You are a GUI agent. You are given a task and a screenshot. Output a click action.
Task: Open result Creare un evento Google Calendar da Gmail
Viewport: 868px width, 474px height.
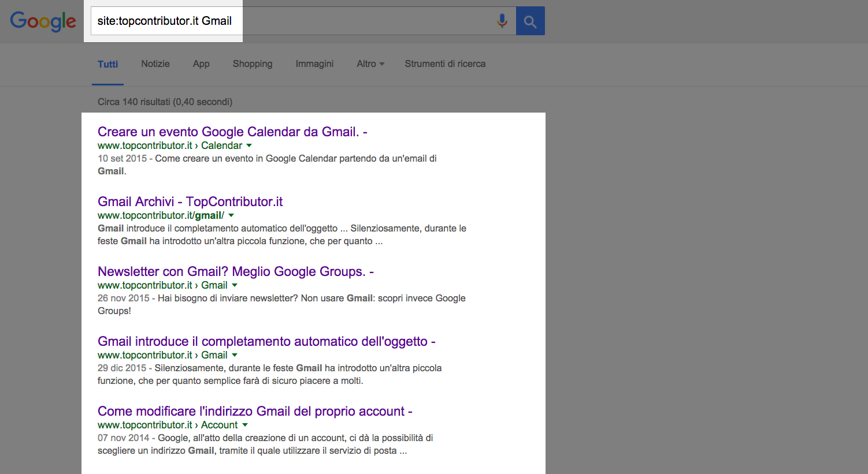tap(232, 132)
